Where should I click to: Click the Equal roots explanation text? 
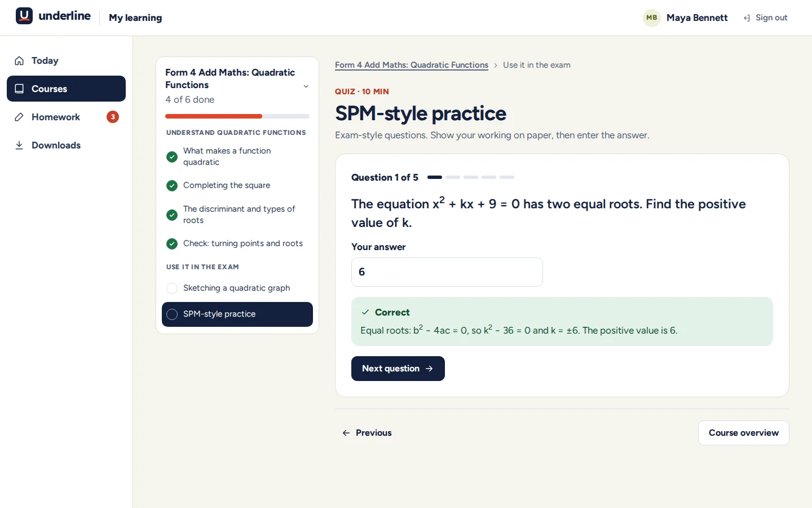point(519,330)
